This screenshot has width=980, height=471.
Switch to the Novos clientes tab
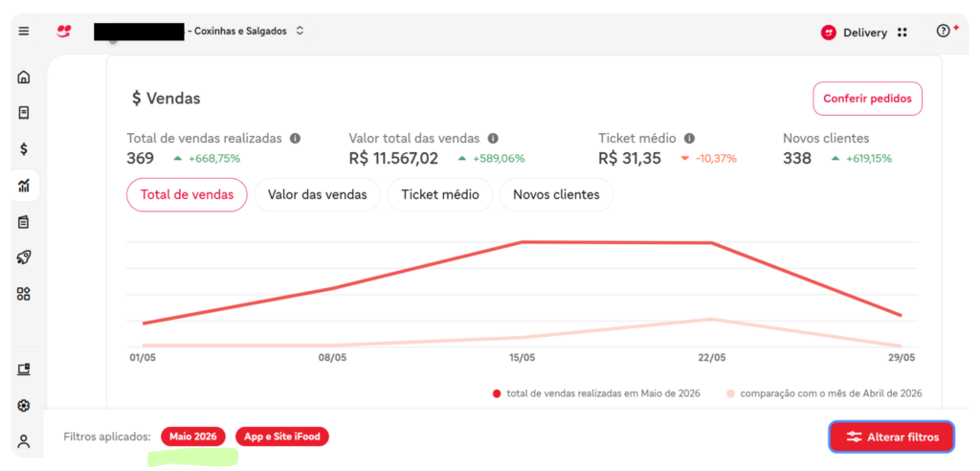(x=556, y=194)
